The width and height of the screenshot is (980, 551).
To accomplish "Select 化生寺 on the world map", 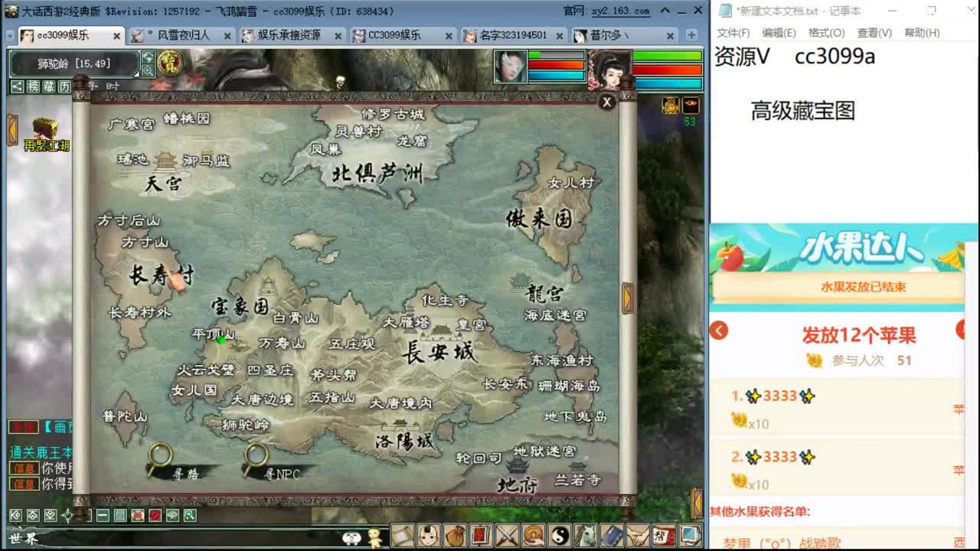I will [x=445, y=300].
